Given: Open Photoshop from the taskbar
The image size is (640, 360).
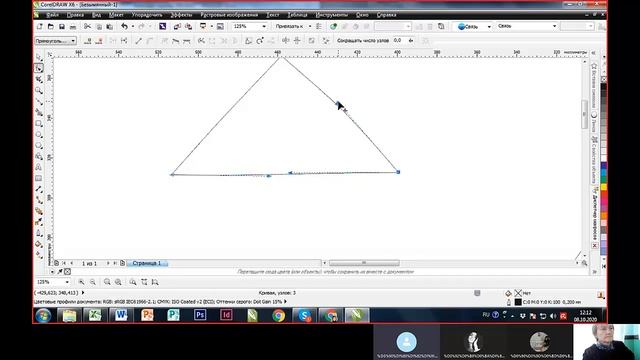Looking at the screenshot, I should tap(200, 316).
